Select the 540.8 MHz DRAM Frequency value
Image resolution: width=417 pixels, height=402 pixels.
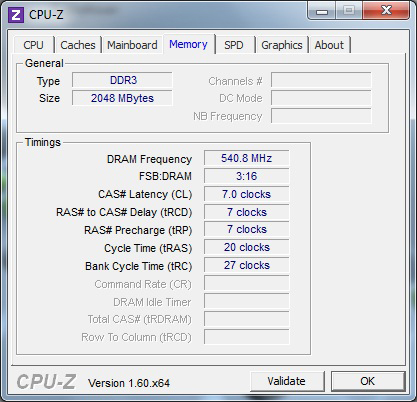(247, 158)
